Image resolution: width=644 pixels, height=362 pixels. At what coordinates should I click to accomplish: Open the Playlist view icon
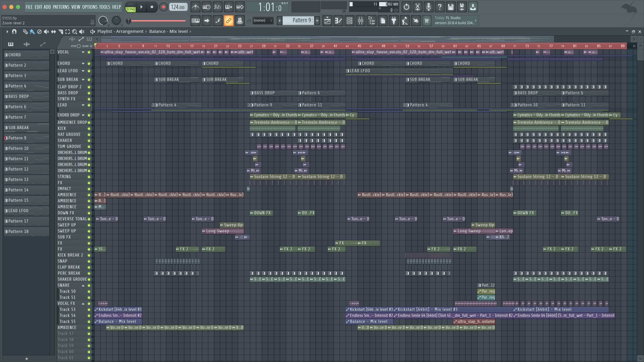pos(327,21)
